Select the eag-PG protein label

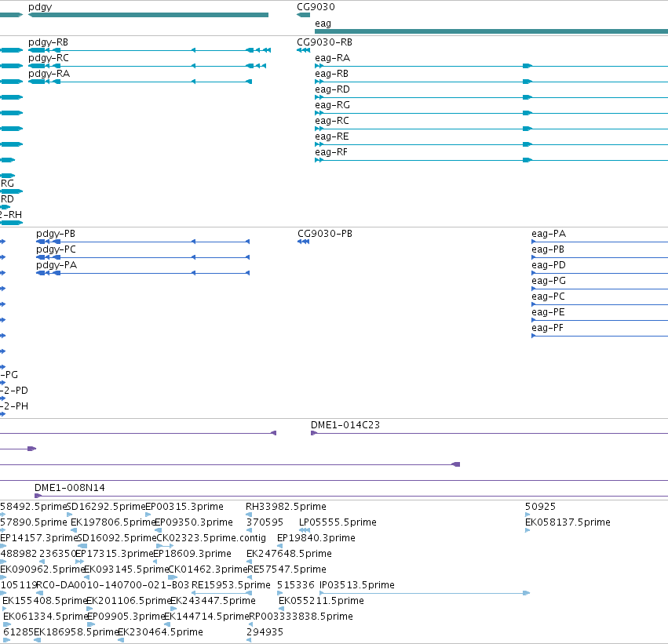pos(549,281)
